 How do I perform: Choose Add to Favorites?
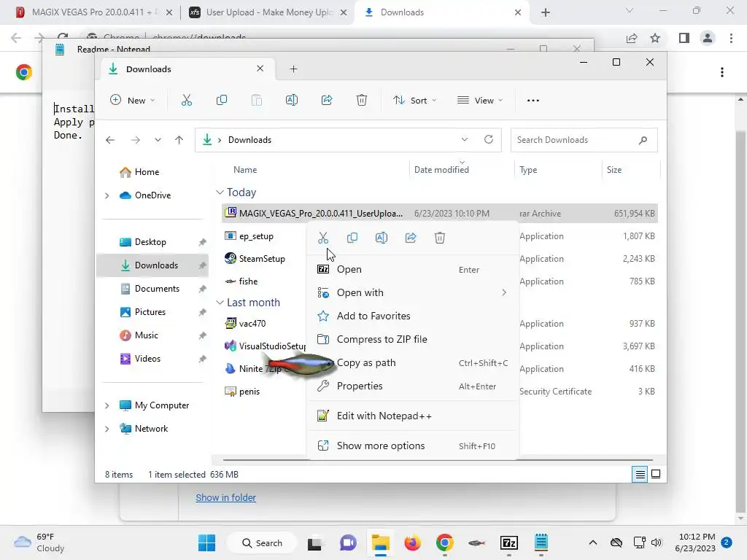(413, 316)
